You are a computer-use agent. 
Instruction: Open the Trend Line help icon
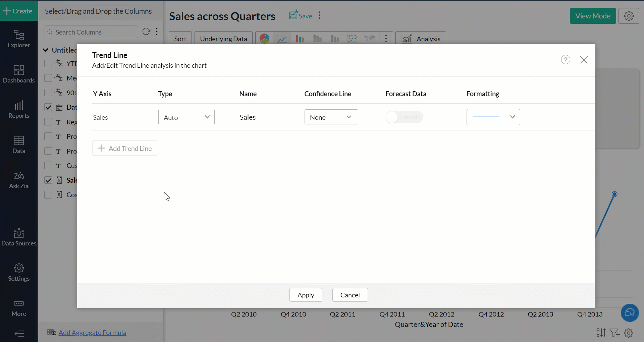[x=566, y=60]
